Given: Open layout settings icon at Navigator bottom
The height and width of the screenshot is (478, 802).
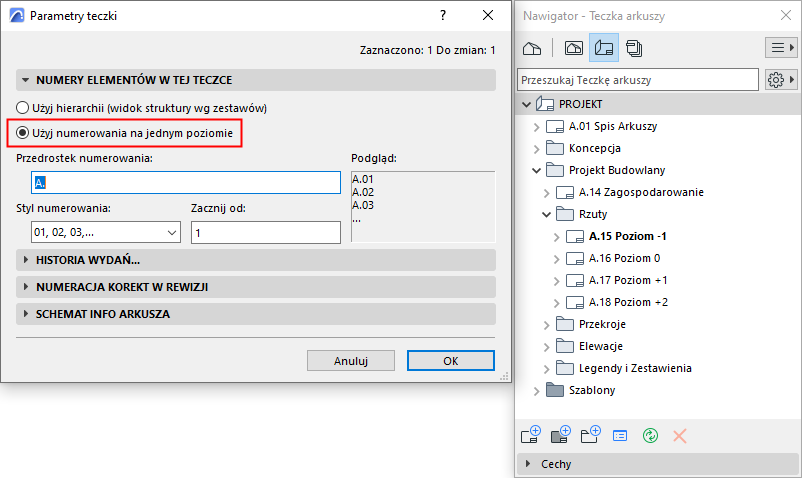Looking at the screenshot, I should pos(620,436).
